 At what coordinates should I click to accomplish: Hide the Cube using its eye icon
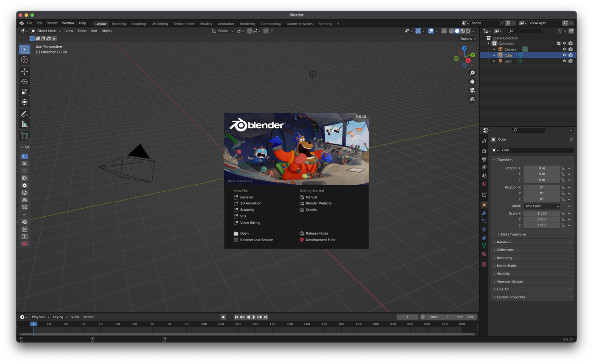(564, 55)
